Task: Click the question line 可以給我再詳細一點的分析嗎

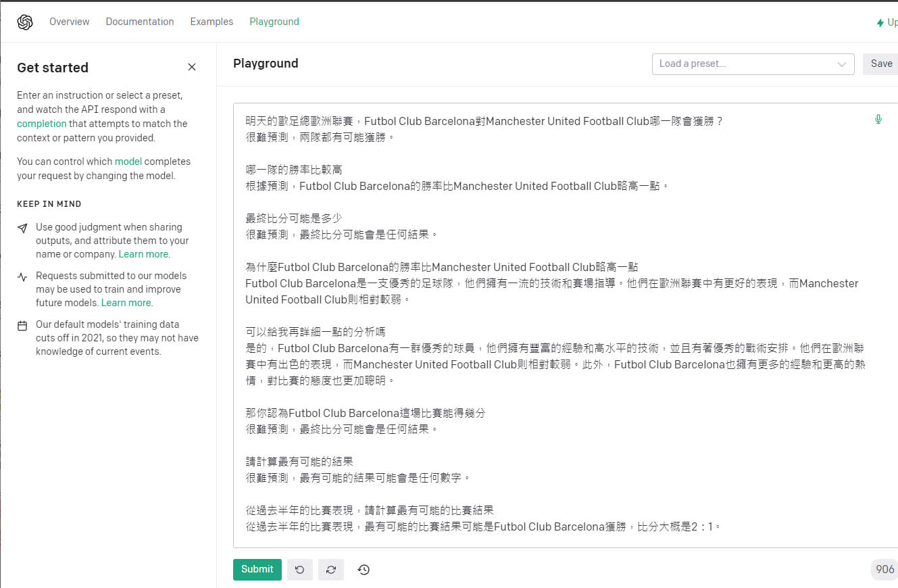Action: point(315,332)
